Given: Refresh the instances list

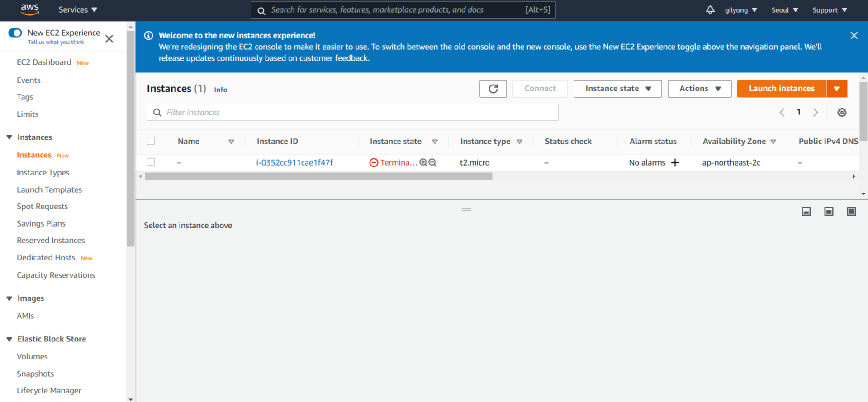Looking at the screenshot, I should pyautogui.click(x=493, y=89).
